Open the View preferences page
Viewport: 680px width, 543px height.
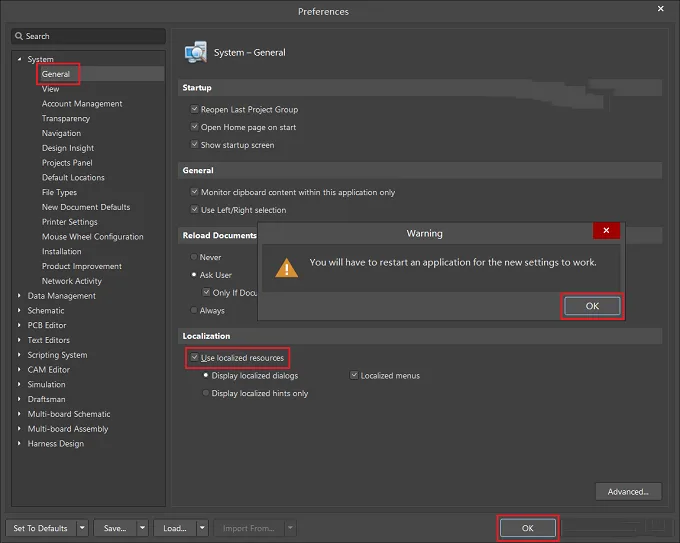50,89
